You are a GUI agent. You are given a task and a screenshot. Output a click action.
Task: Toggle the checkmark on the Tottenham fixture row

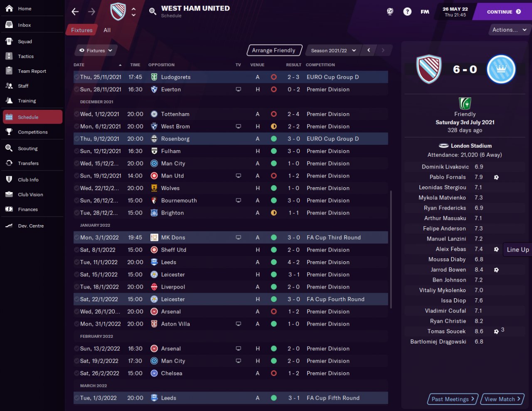tap(76, 114)
